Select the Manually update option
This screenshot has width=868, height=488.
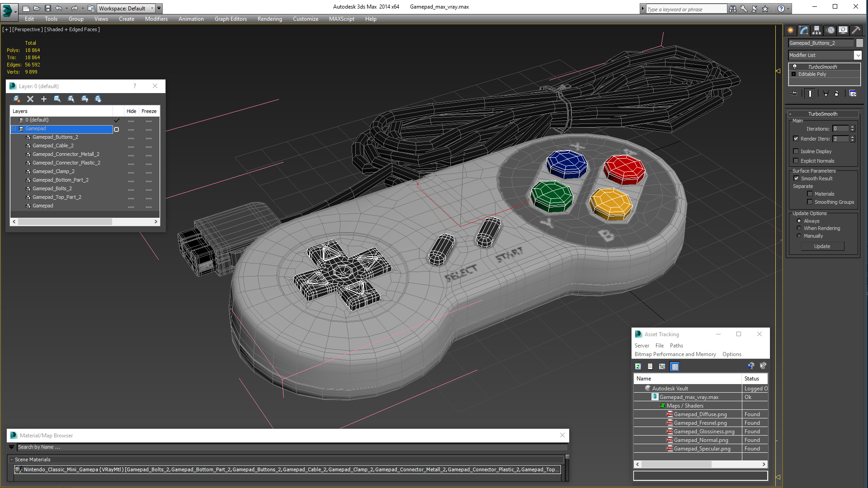tap(799, 236)
